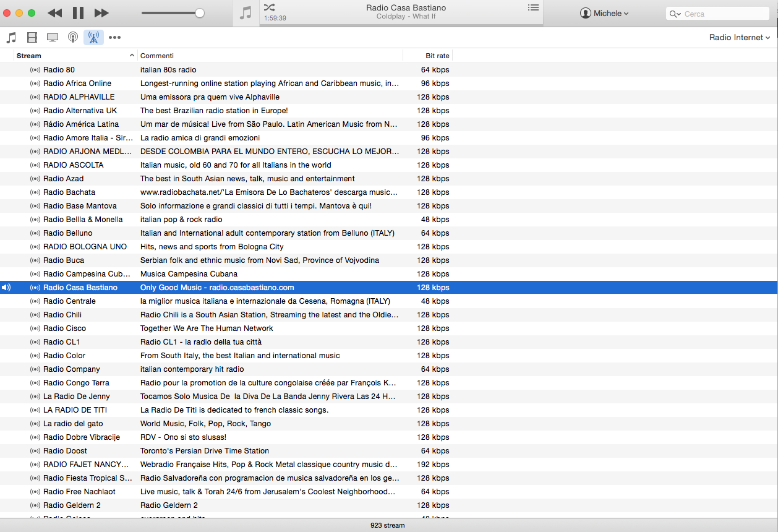The height and width of the screenshot is (532, 778).
Task: Open the Michele account dropdown
Action: click(604, 14)
